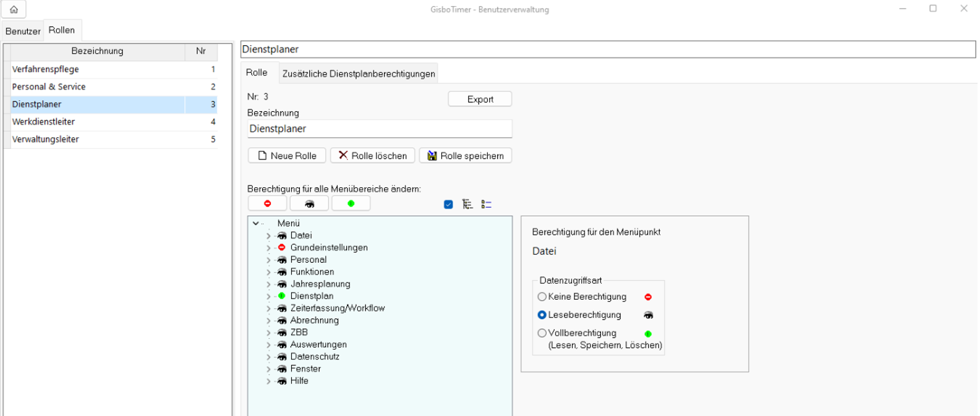Image resolution: width=980 pixels, height=416 pixels.
Task: Click the eye icon next to Abrechnung
Action: pos(282,320)
